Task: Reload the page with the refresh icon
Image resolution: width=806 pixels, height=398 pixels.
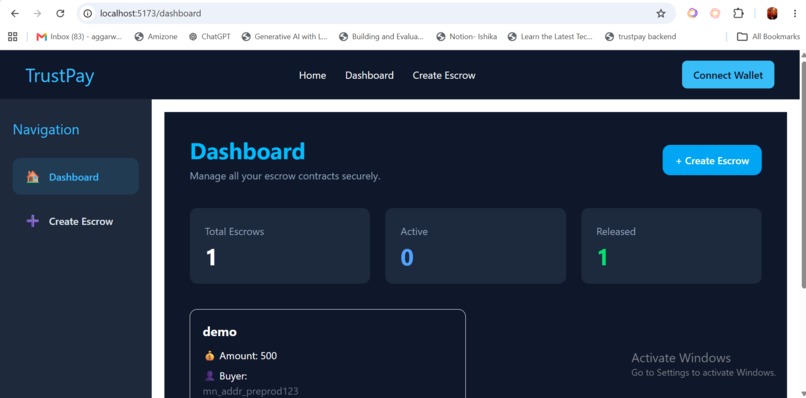Action: coord(60,13)
